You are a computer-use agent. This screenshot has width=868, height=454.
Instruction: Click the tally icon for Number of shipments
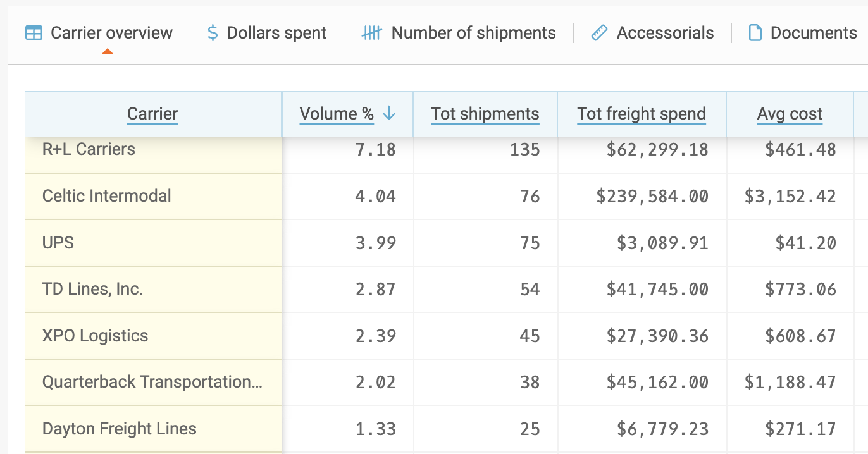(371, 32)
